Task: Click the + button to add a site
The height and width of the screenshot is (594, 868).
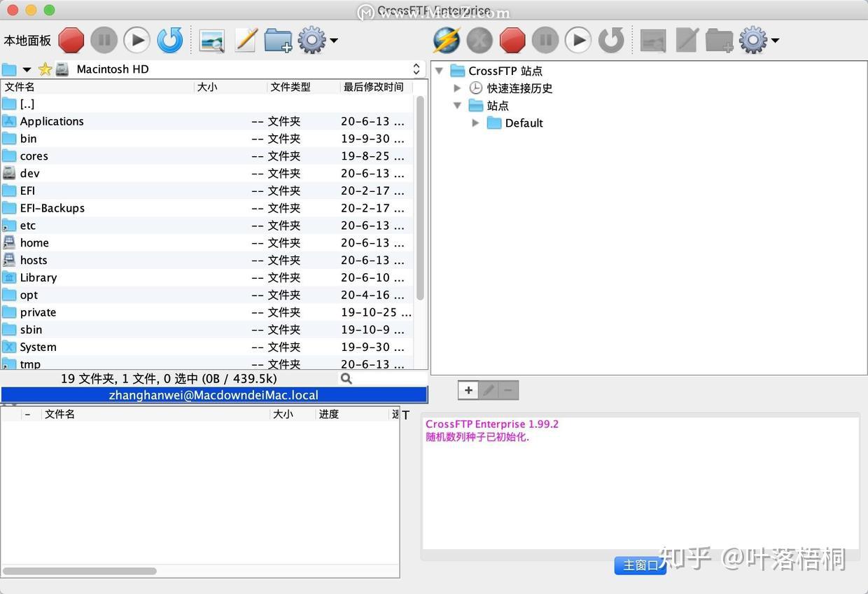Action: (468, 390)
